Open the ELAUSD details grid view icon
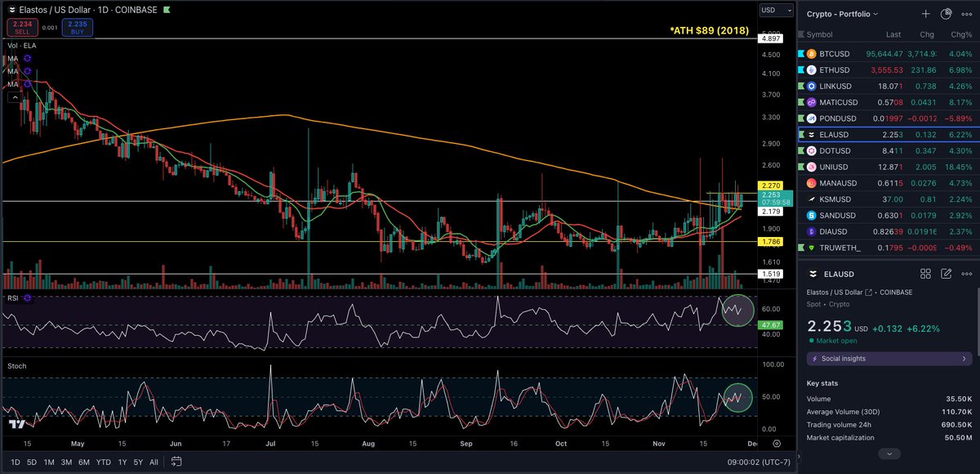The width and height of the screenshot is (980, 474). click(x=925, y=274)
